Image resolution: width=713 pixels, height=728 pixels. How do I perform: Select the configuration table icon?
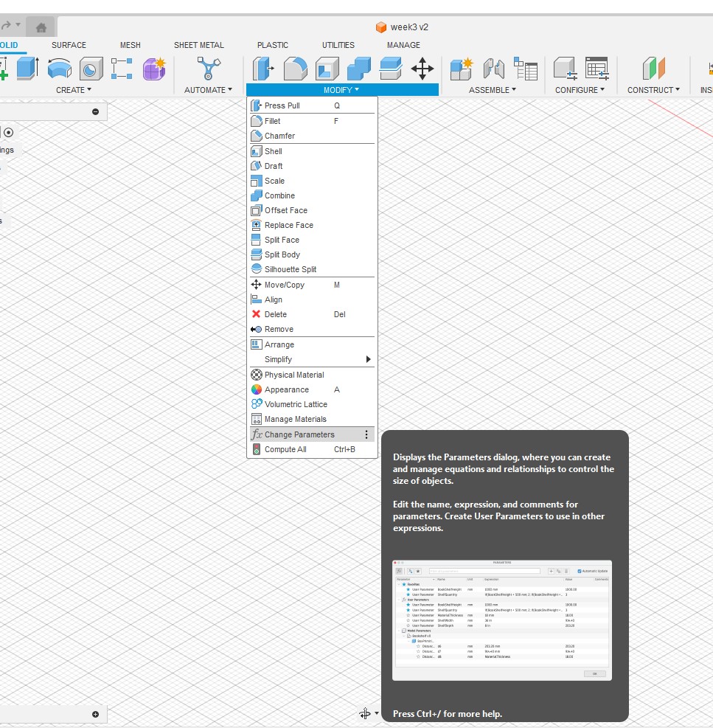click(597, 69)
